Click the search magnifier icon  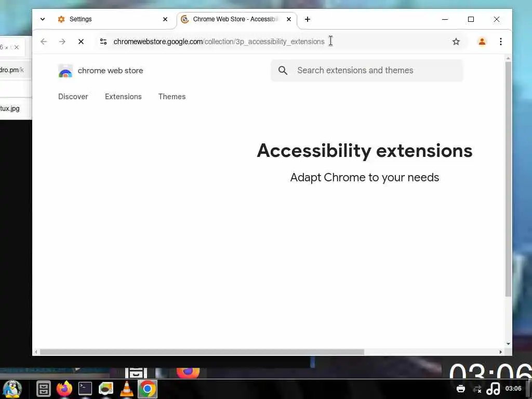coord(283,70)
